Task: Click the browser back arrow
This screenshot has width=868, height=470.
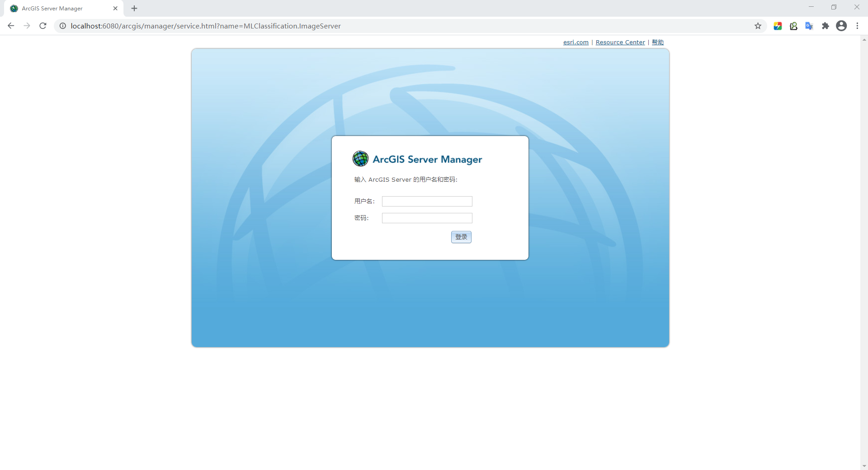Action: (x=11, y=26)
